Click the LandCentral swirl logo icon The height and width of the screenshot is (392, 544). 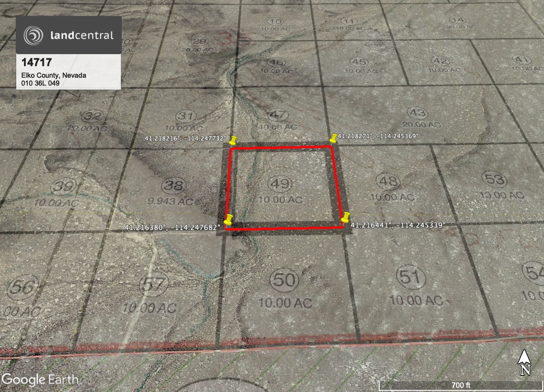click(x=34, y=35)
